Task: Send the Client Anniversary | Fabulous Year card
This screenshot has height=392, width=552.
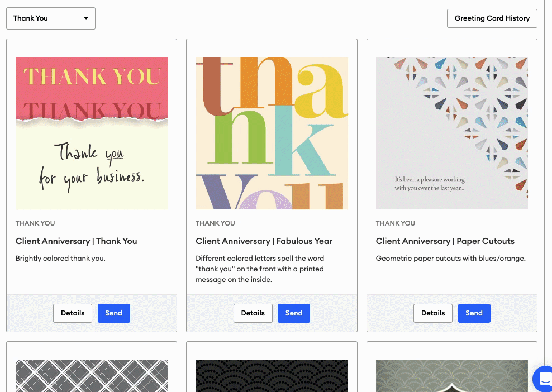Action: (294, 313)
